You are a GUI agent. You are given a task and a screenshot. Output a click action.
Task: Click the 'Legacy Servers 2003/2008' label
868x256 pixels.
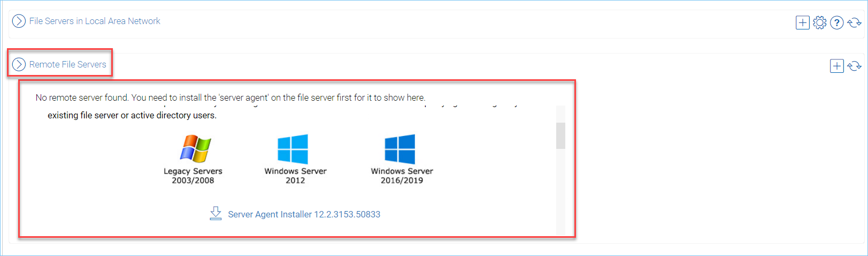(x=193, y=176)
